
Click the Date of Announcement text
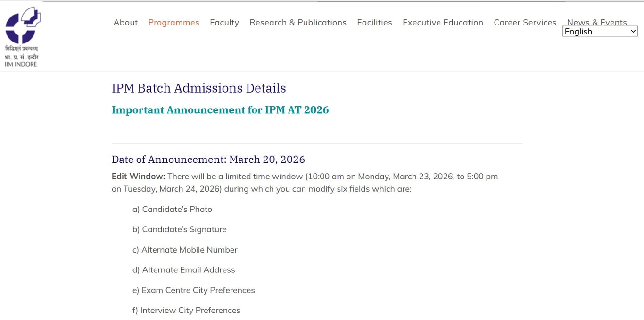click(x=208, y=160)
